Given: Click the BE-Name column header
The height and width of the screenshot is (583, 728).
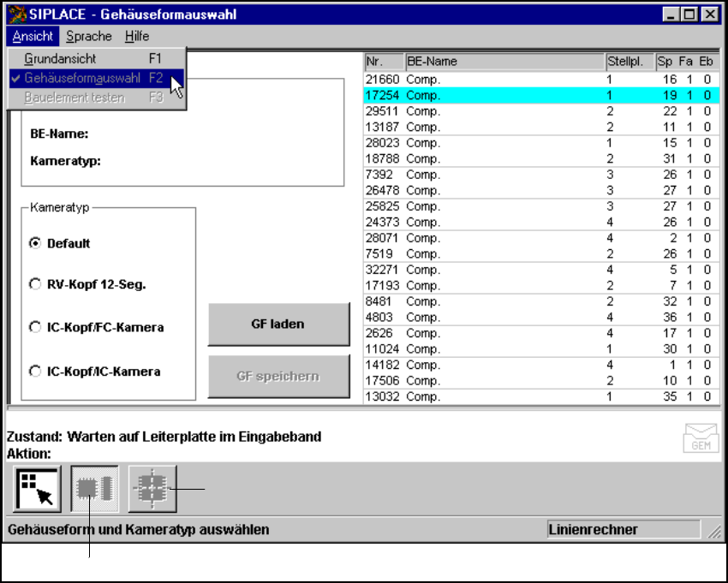Looking at the screenshot, I should pos(504,62).
